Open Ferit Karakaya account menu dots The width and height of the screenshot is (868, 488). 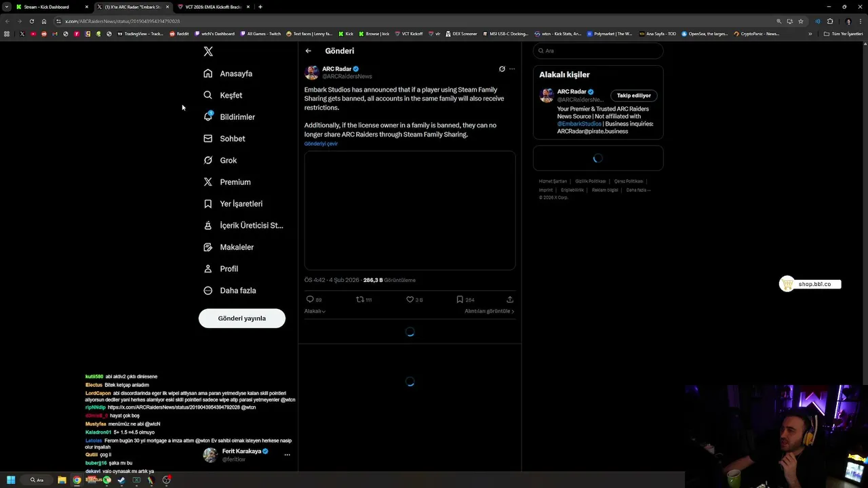click(287, 455)
